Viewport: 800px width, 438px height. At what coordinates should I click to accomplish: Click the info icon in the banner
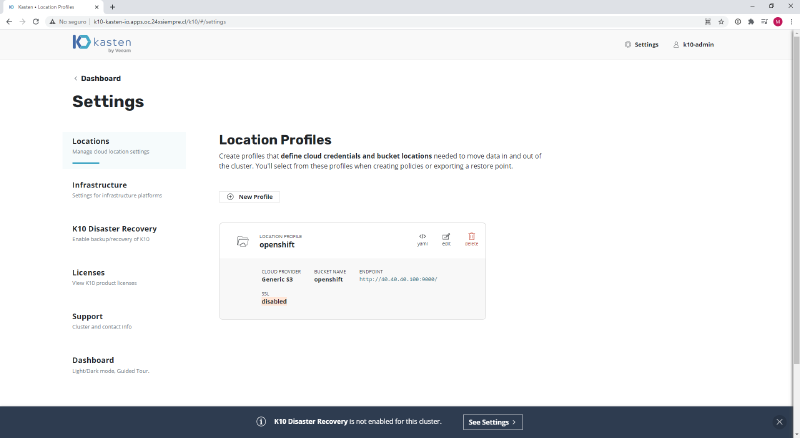click(x=261, y=422)
